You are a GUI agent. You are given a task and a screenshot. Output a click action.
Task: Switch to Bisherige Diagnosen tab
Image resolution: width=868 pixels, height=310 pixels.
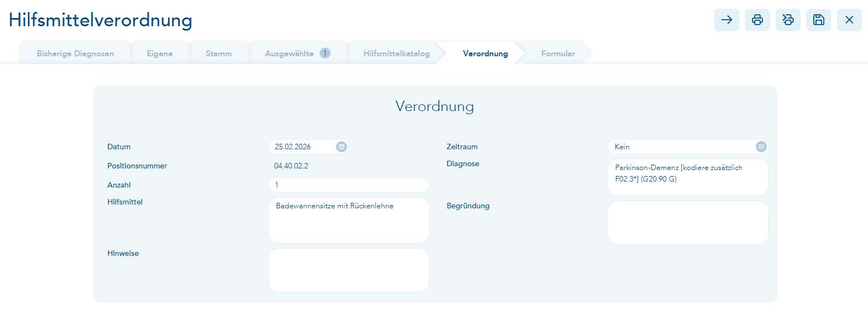coord(76,54)
